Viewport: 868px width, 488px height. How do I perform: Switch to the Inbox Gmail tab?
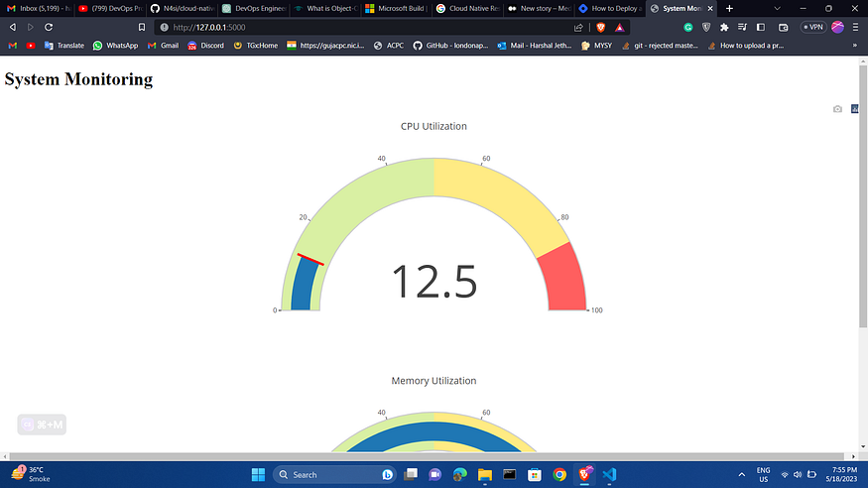pyautogui.click(x=39, y=8)
